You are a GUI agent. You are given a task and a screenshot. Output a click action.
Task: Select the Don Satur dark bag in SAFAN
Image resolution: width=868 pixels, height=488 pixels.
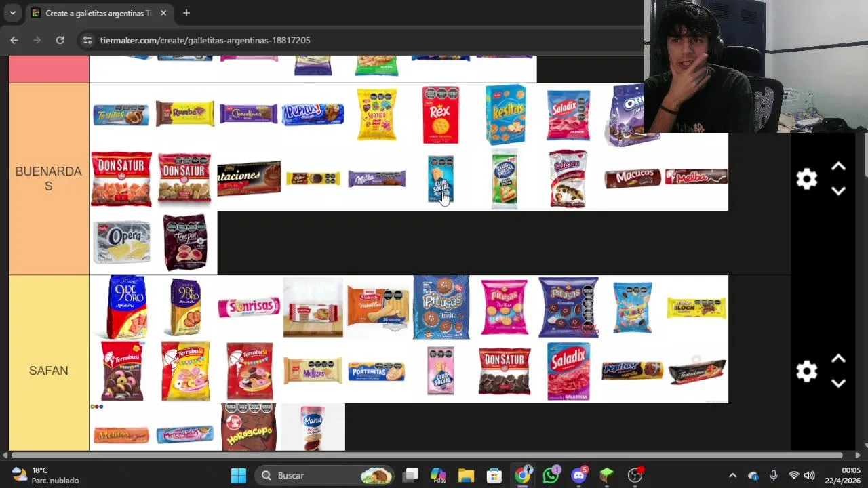505,371
